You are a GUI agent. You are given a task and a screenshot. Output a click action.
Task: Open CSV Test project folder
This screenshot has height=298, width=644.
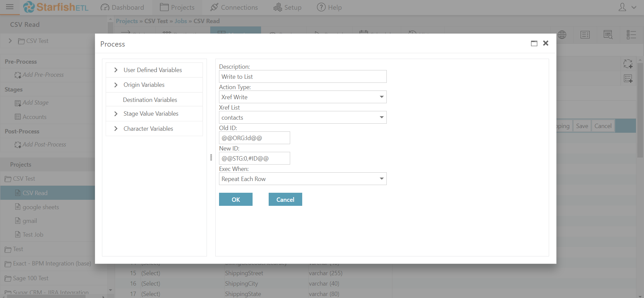[24, 179]
